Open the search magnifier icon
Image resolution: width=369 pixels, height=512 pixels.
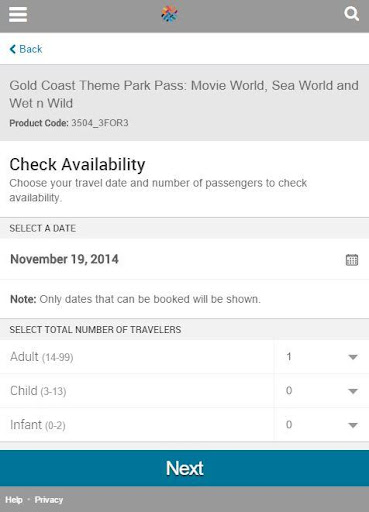click(351, 14)
